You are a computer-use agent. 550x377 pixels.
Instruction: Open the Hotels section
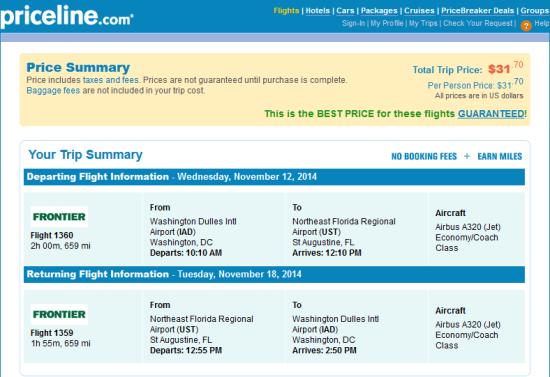pyautogui.click(x=318, y=11)
